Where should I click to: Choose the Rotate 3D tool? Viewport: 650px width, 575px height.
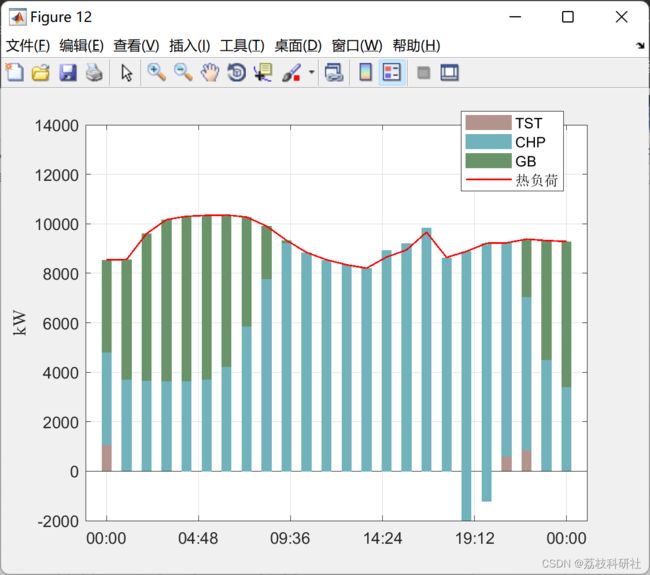[x=237, y=73]
